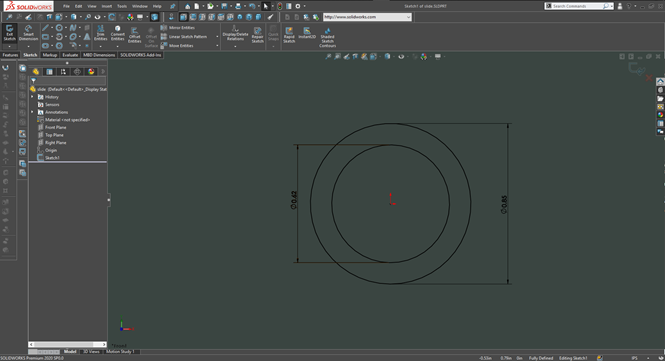Select the Circle sketch tool
The width and height of the screenshot is (665, 361).
pos(59,28)
